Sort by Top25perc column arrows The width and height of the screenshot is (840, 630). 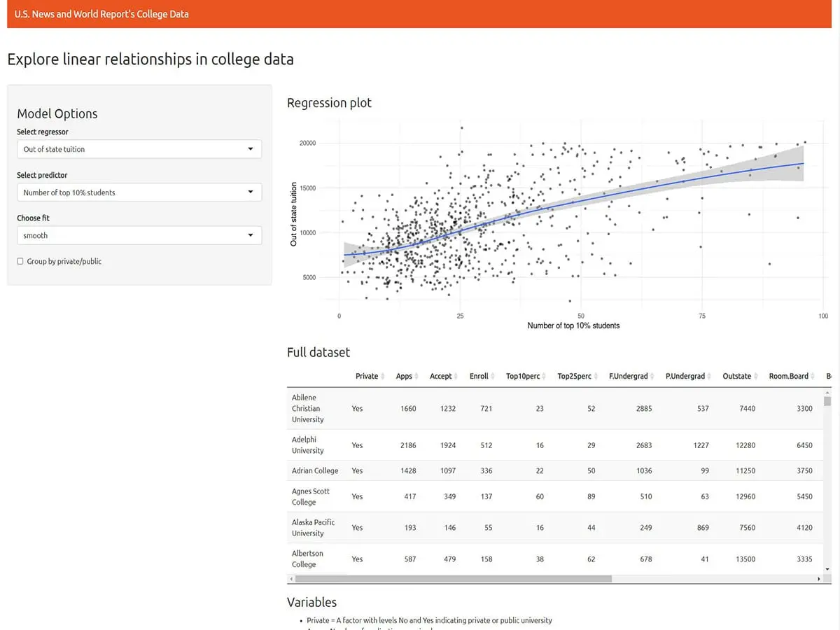pyautogui.click(x=596, y=377)
